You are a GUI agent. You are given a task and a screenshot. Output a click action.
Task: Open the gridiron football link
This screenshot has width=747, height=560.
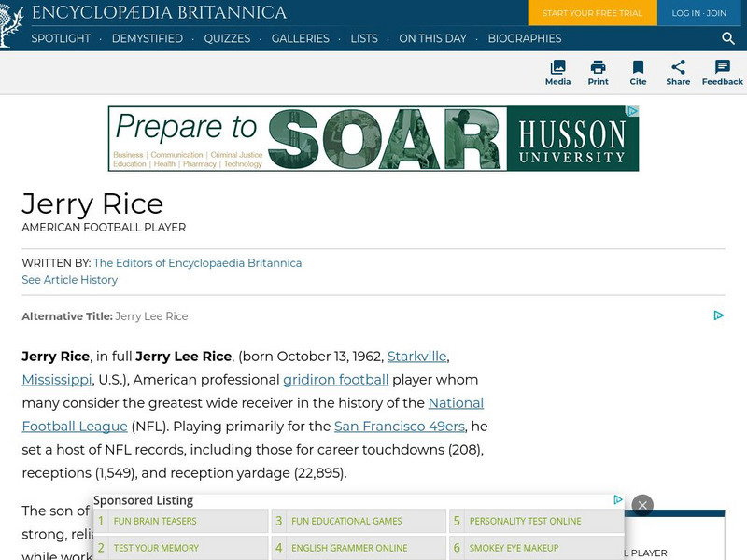point(336,379)
